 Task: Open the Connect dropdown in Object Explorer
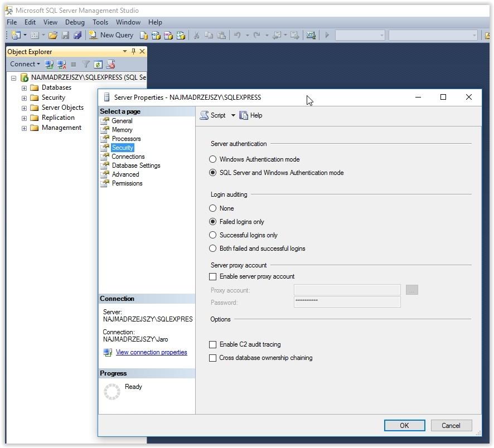pos(25,64)
